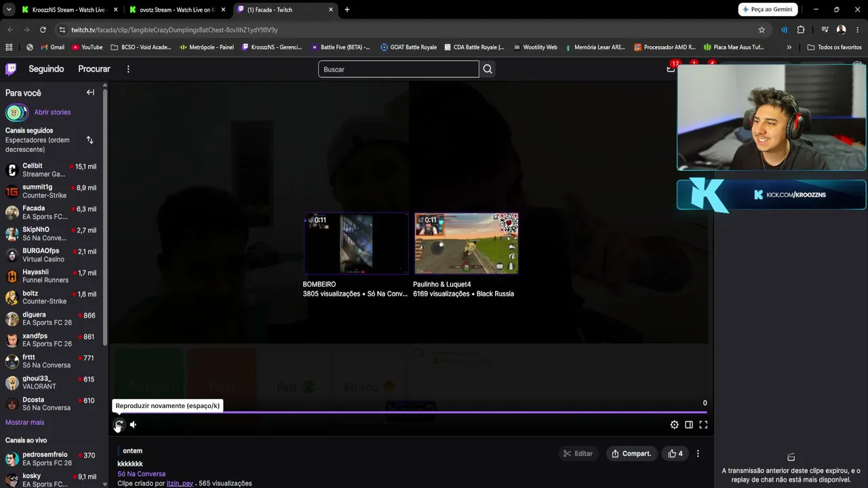Show hidden bookmarks with the chevron
The height and width of the screenshot is (488, 868).
(789, 47)
